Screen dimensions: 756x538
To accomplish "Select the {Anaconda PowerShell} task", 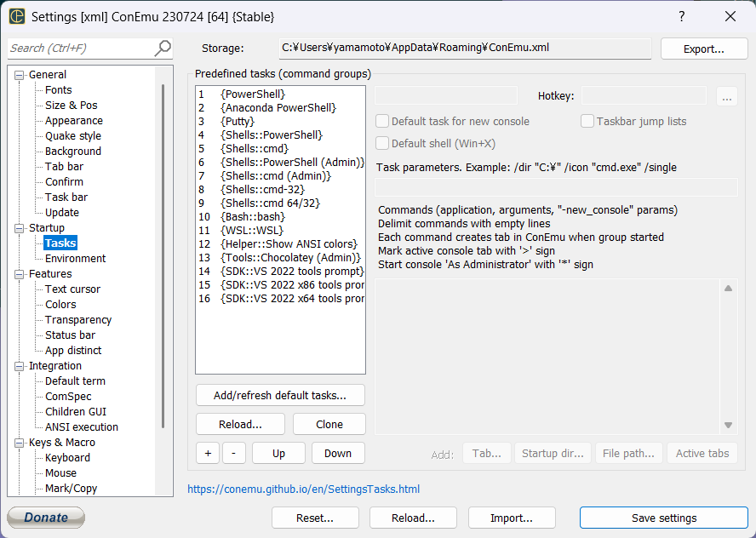I will tap(279, 107).
